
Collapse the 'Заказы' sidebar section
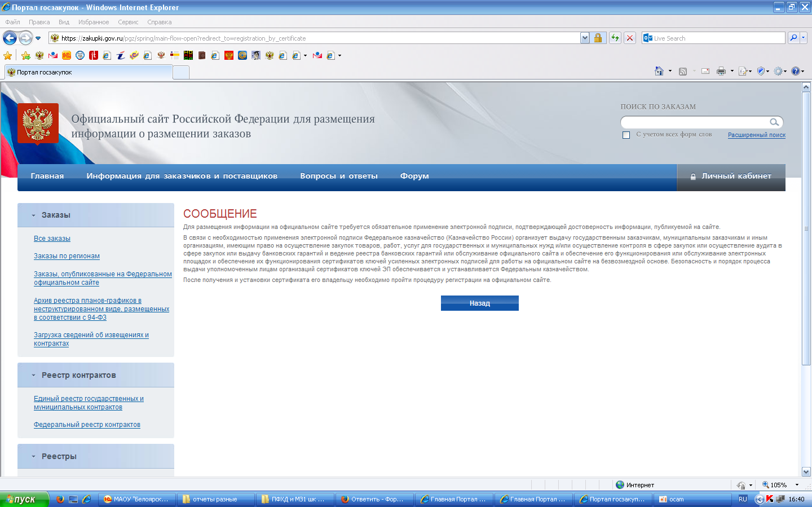coord(33,215)
